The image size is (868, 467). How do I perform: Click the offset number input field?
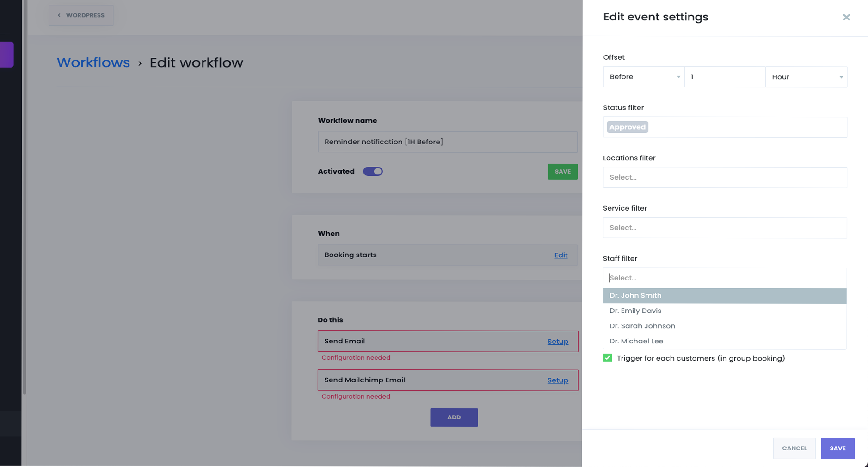point(724,77)
